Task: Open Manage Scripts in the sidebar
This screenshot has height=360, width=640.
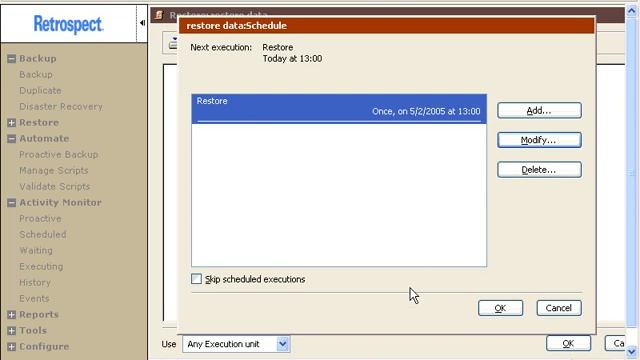Action: click(53, 171)
